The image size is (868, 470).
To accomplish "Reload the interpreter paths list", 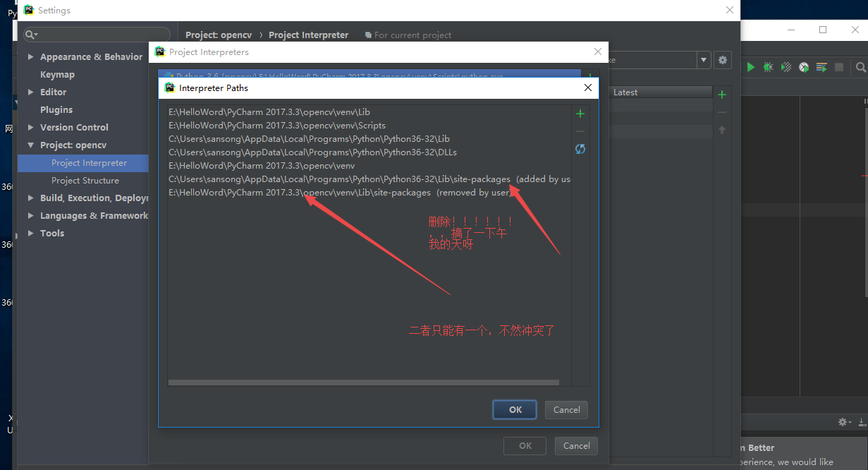I will click(x=580, y=149).
